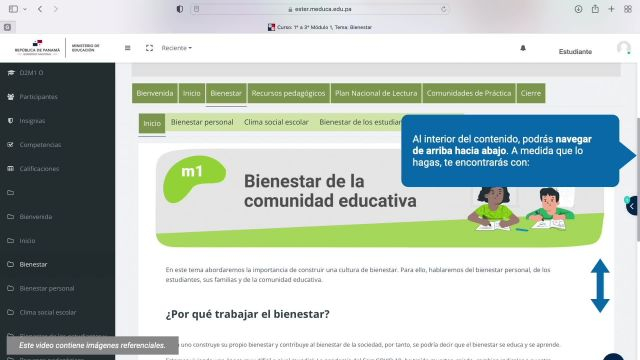Toggle the Safari sidebar button
Screen dimensions: 640x360
13,9
